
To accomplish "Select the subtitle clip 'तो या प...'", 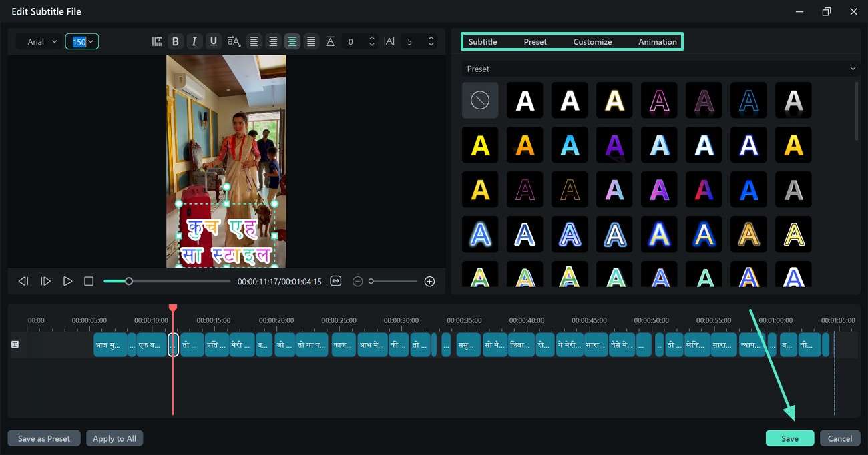I will click(x=312, y=344).
